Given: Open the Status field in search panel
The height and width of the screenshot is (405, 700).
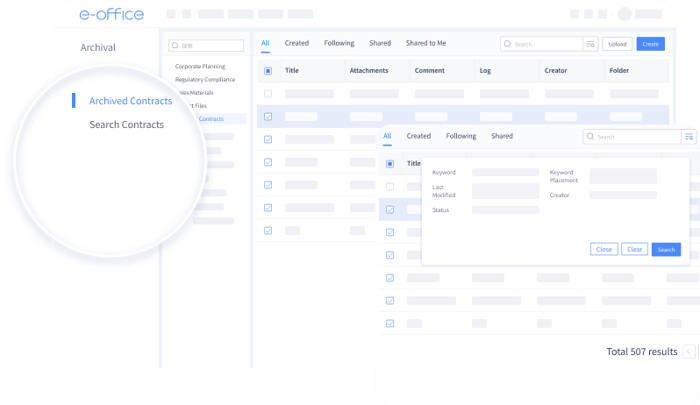Looking at the screenshot, I should coord(505,210).
